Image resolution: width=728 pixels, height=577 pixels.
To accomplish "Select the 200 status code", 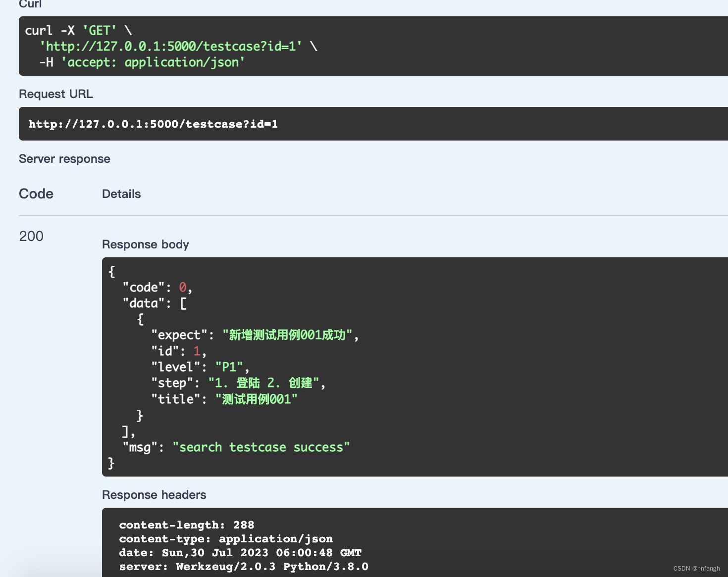I will 31,237.
